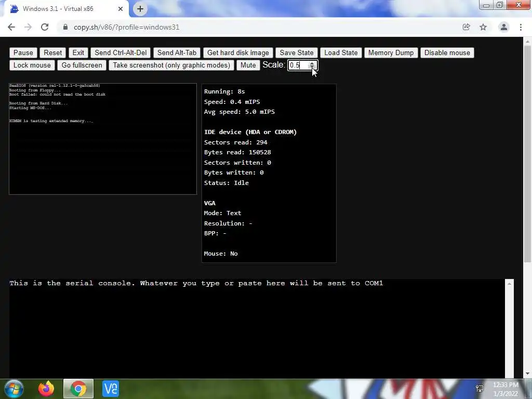Click the emulated DOS screen
The image size is (532, 399).
[103, 139]
